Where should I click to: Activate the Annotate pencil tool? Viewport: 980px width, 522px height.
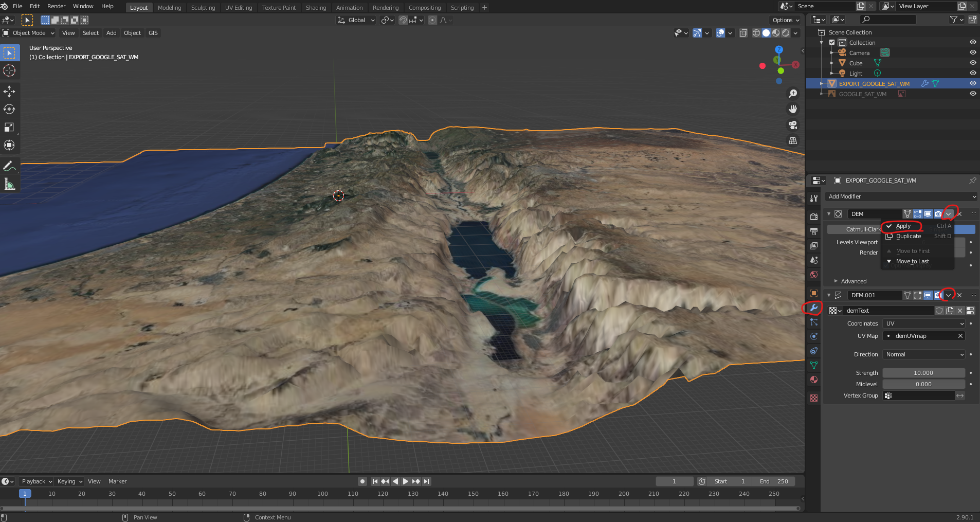[x=9, y=166]
